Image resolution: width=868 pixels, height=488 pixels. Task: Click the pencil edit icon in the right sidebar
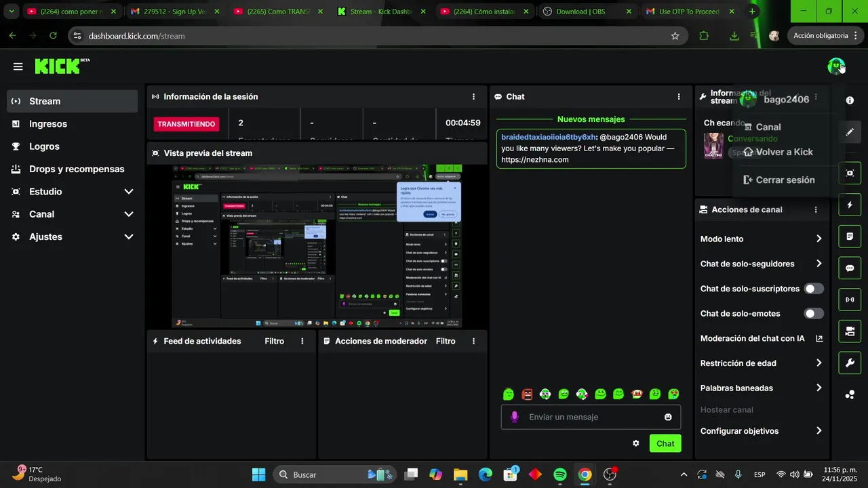pyautogui.click(x=850, y=132)
